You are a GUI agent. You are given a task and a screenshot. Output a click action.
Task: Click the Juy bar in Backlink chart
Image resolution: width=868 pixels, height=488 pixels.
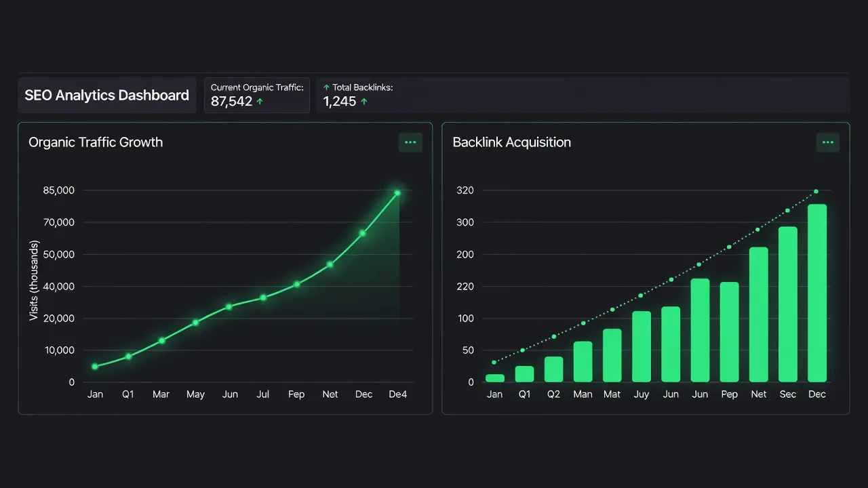pyautogui.click(x=642, y=346)
